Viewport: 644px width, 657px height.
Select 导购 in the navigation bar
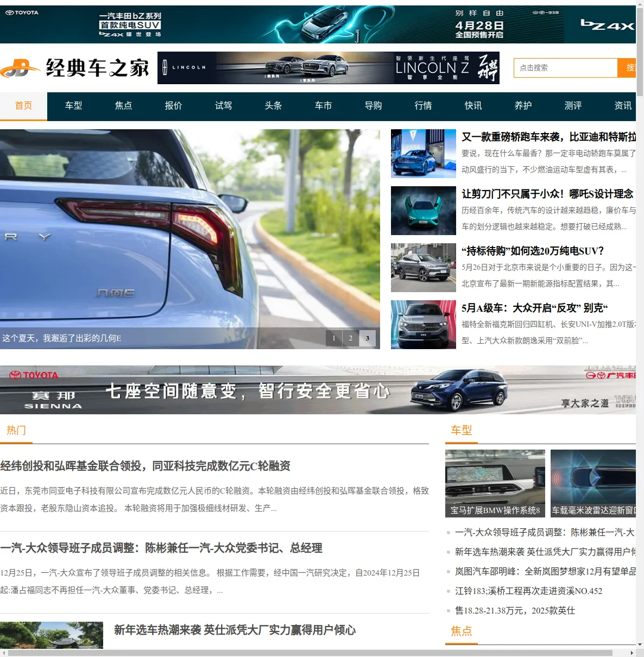point(374,106)
